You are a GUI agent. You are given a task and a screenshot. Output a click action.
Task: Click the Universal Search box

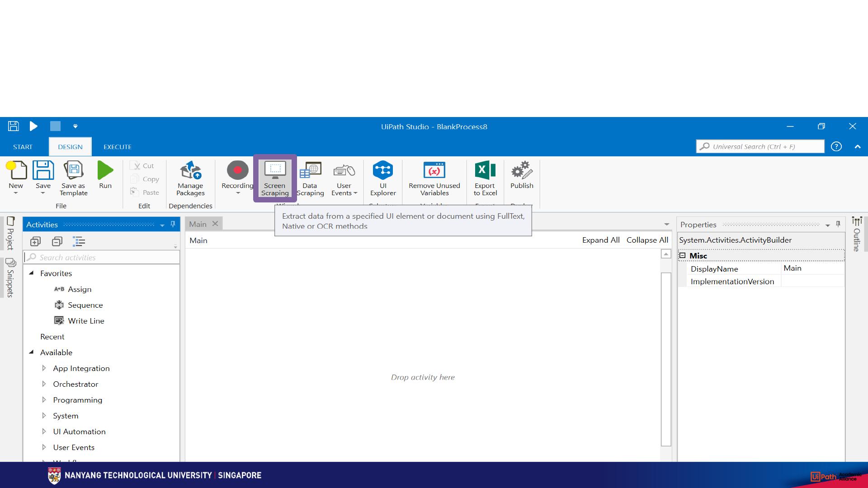pyautogui.click(x=760, y=146)
